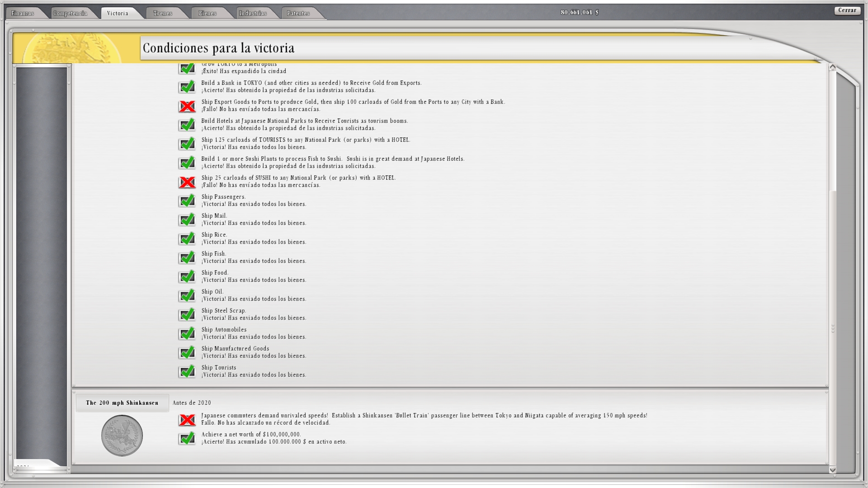Click checkmark next to Ship Rice

click(x=187, y=238)
